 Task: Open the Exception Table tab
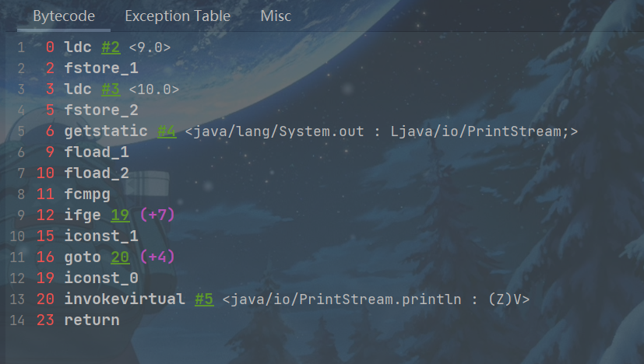178,16
